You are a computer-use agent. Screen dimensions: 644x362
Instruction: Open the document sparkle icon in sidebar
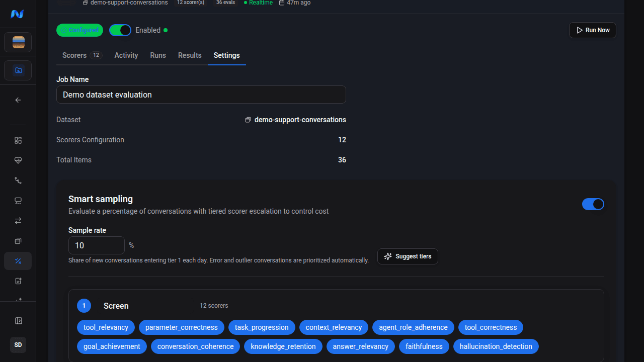tap(18, 281)
